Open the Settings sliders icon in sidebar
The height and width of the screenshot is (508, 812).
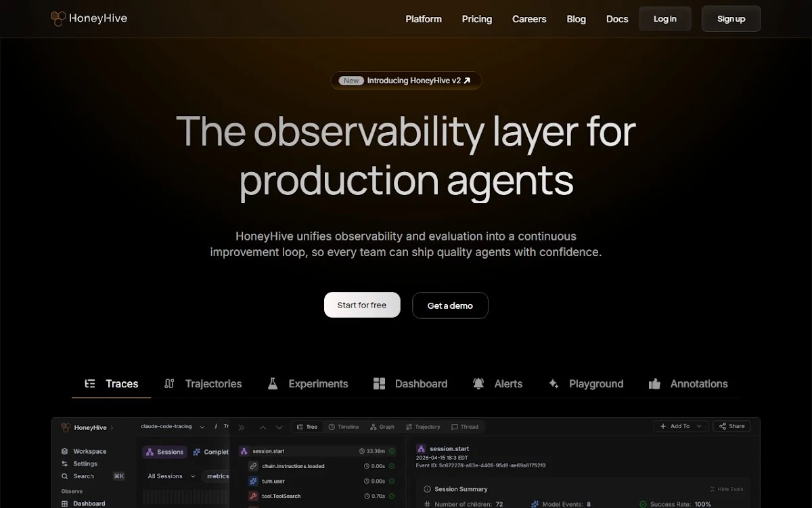pyautogui.click(x=65, y=464)
